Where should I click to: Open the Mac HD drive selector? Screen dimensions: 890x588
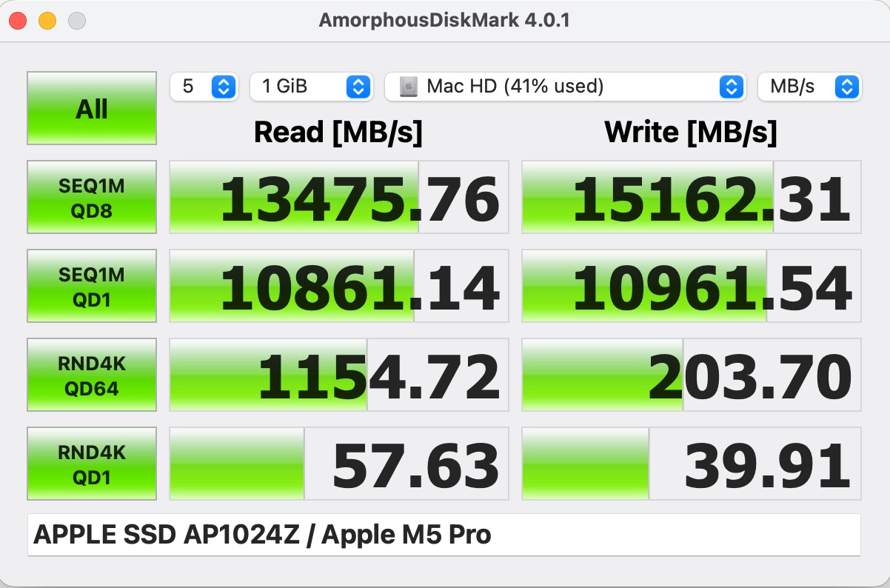(564, 87)
